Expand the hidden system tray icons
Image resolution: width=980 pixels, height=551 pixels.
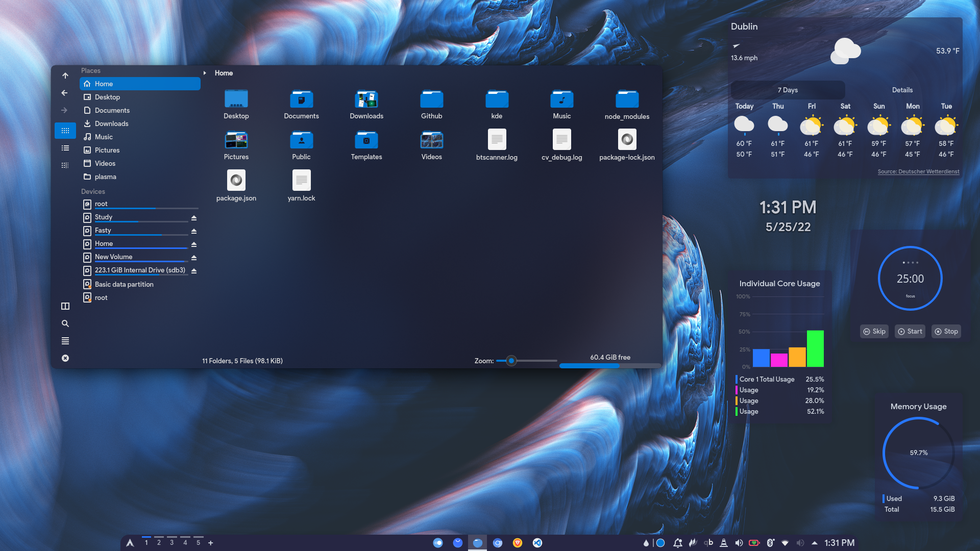pyautogui.click(x=815, y=543)
